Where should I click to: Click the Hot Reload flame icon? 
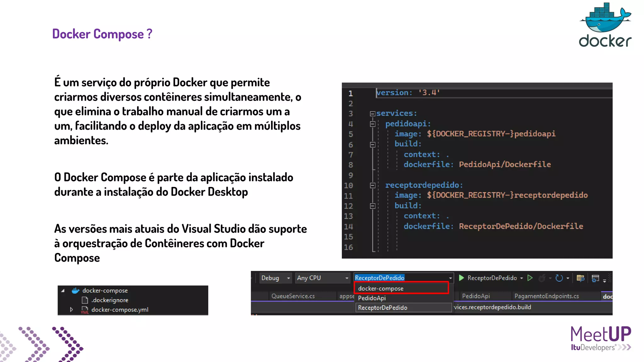tap(542, 278)
